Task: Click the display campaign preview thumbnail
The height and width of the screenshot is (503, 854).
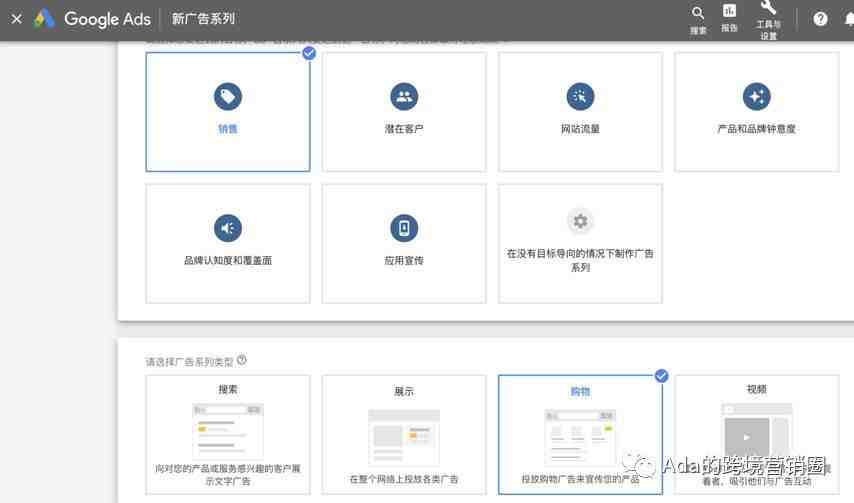Action: [404, 436]
